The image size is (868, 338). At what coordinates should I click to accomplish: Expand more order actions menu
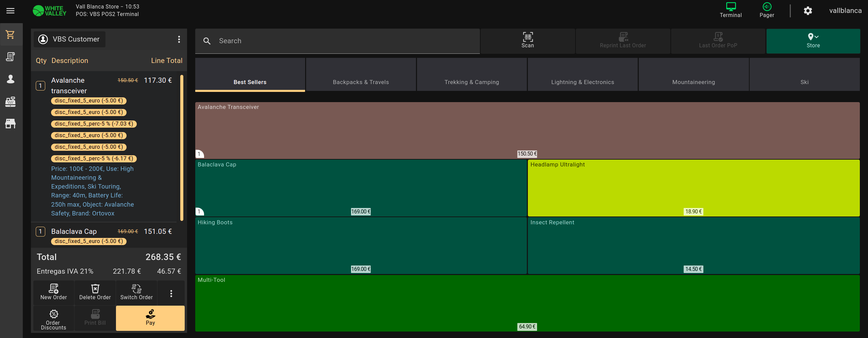[x=171, y=293]
